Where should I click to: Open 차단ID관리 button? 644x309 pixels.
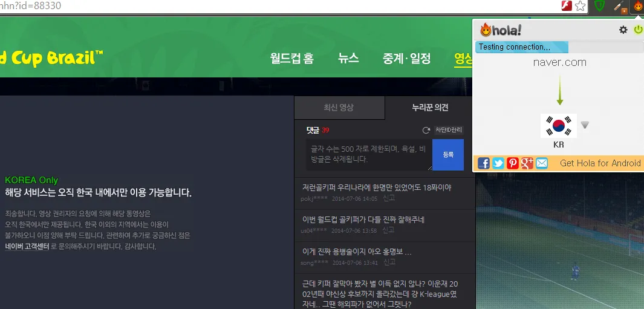point(449,130)
